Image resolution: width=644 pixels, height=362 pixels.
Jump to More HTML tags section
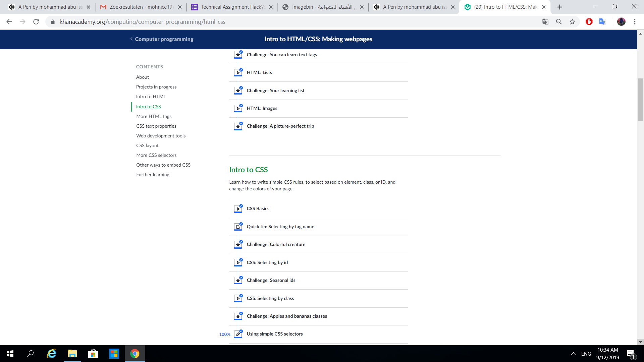point(154,116)
